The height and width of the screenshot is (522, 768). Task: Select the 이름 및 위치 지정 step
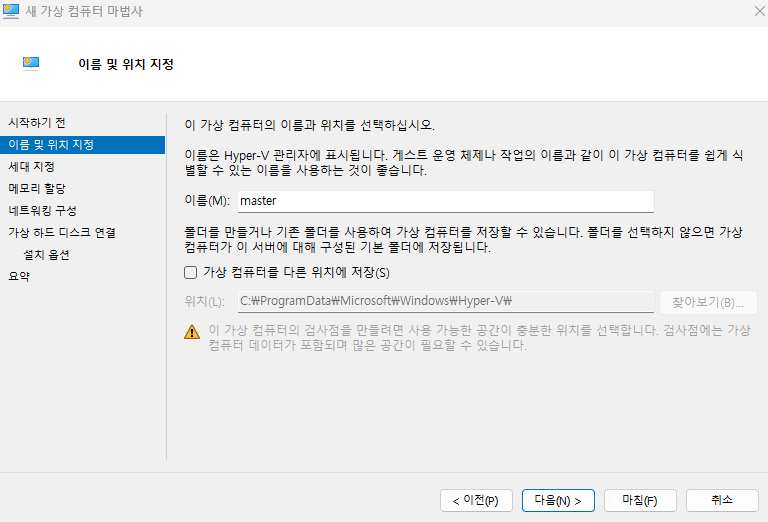82,145
